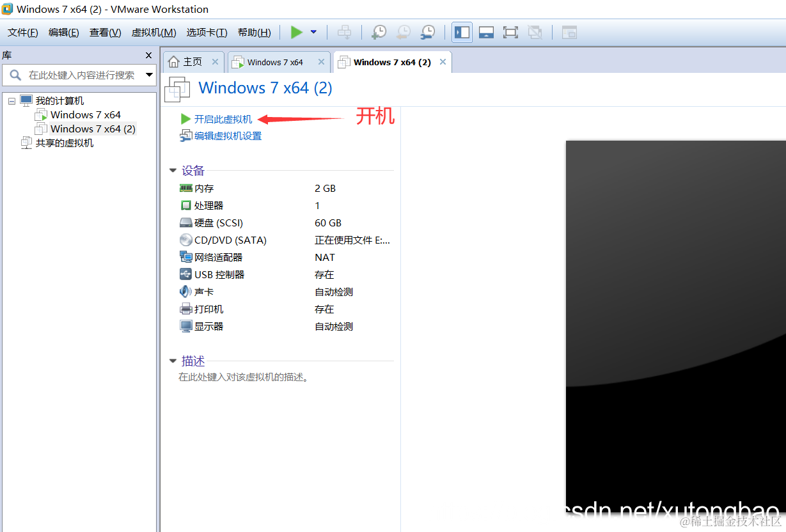Open the 帮助(H) menu
Image resolution: width=786 pixels, height=532 pixels.
tap(254, 33)
